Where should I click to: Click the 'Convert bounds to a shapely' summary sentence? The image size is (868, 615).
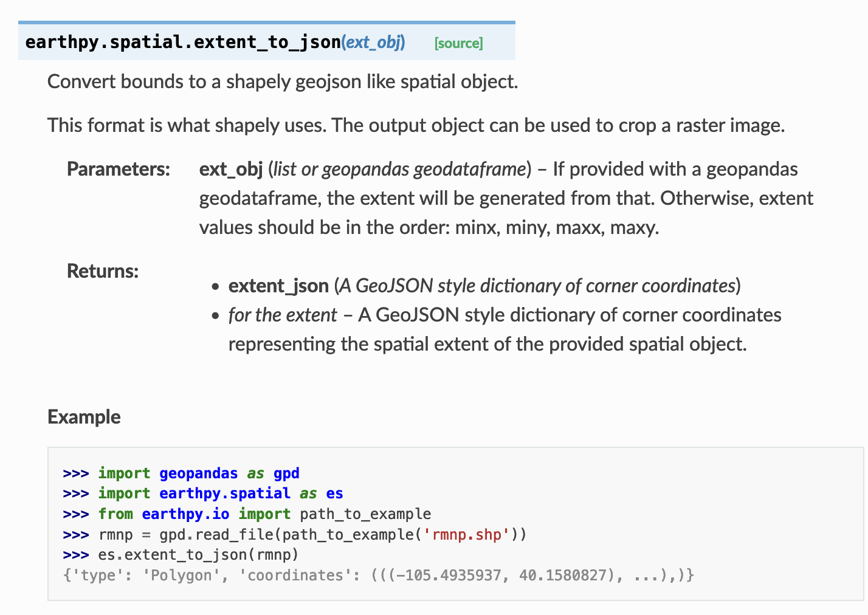point(283,81)
